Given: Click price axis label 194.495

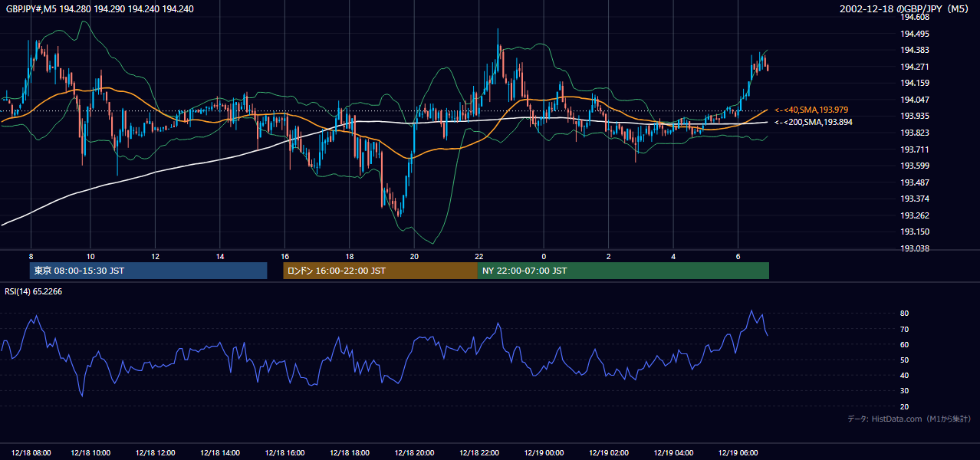Looking at the screenshot, I should coord(915,34).
